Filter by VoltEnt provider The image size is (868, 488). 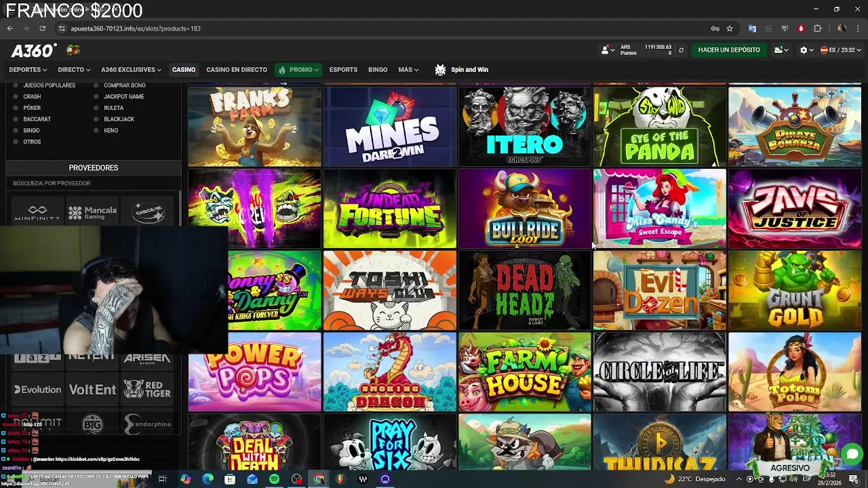point(93,390)
